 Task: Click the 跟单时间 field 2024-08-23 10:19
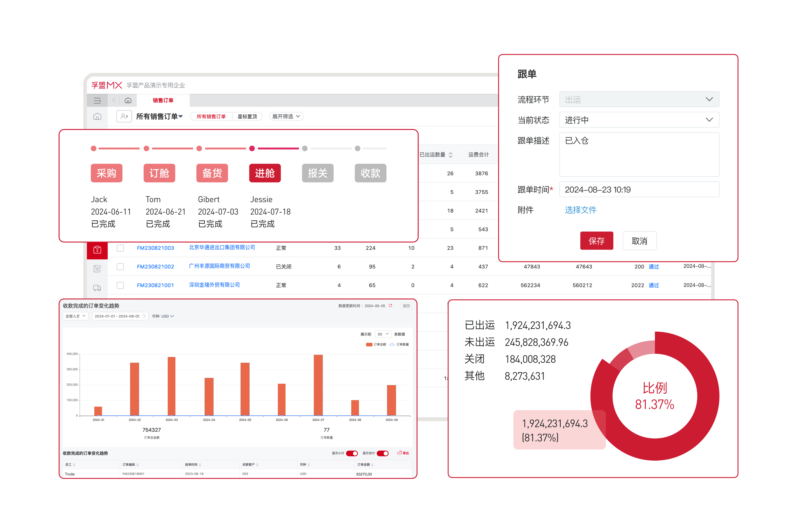pyautogui.click(x=639, y=189)
